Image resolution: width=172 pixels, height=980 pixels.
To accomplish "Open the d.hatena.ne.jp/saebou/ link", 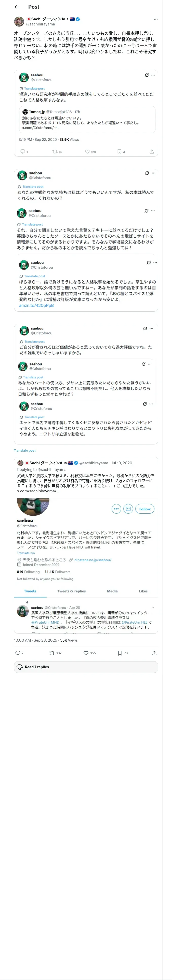I will pyautogui.click(x=93, y=560).
